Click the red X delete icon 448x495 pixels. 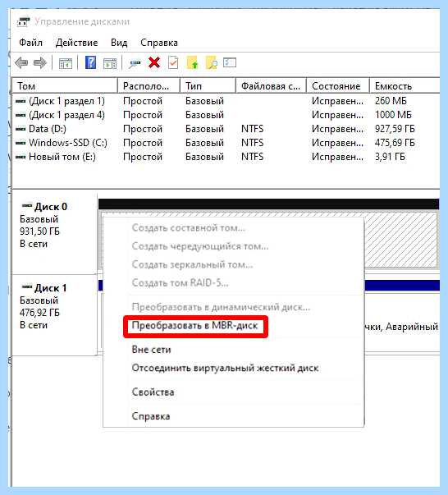154,62
